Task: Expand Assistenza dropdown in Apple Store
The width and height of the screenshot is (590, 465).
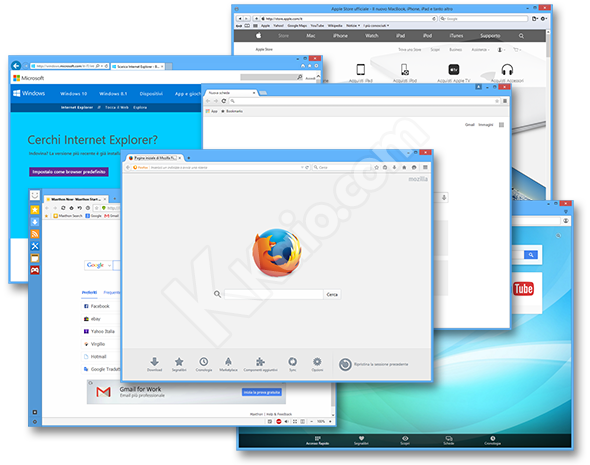Action: [481, 50]
